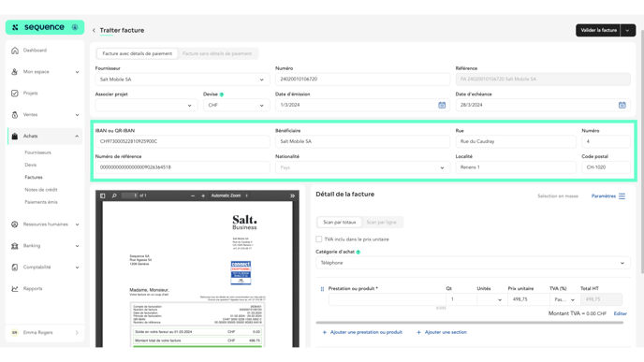Open Fournisseurs in the sidebar
Screen dimensions: 644x362
tap(37, 152)
